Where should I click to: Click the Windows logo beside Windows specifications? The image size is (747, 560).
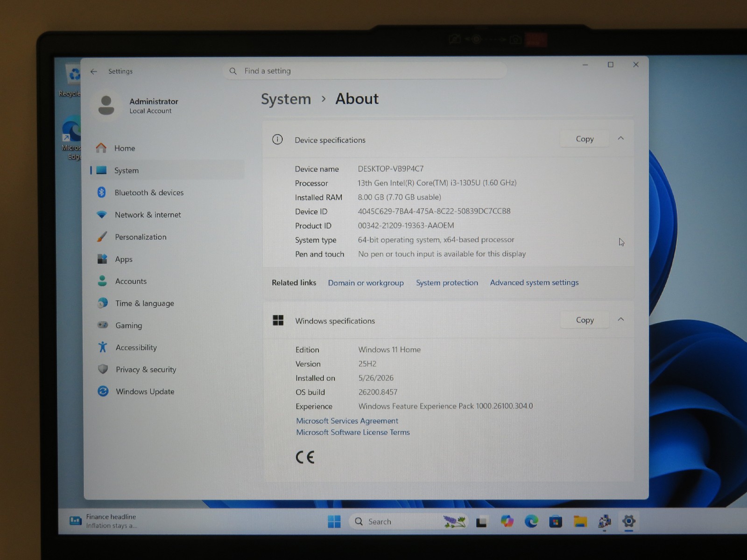[278, 320]
